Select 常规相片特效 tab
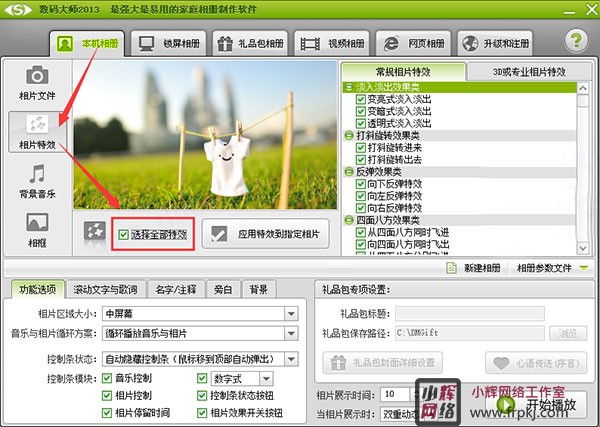This screenshot has height=427, width=600. (403, 72)
